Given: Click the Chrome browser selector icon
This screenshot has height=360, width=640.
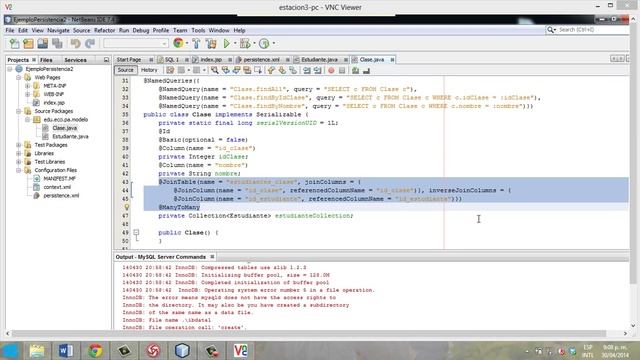Looking at the screenshot, I should 178,43.
